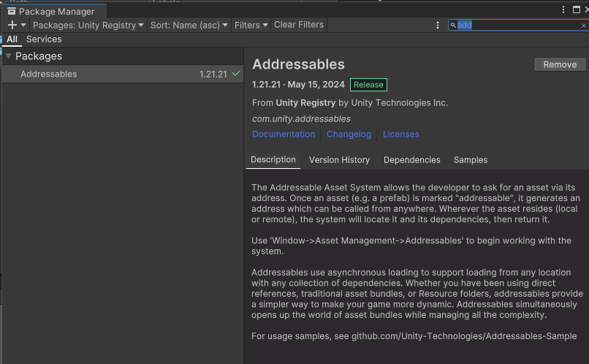This screenshot has width=589, height=364.
Task: Open the add package dropdown arrow
Action: coord(23,25)
